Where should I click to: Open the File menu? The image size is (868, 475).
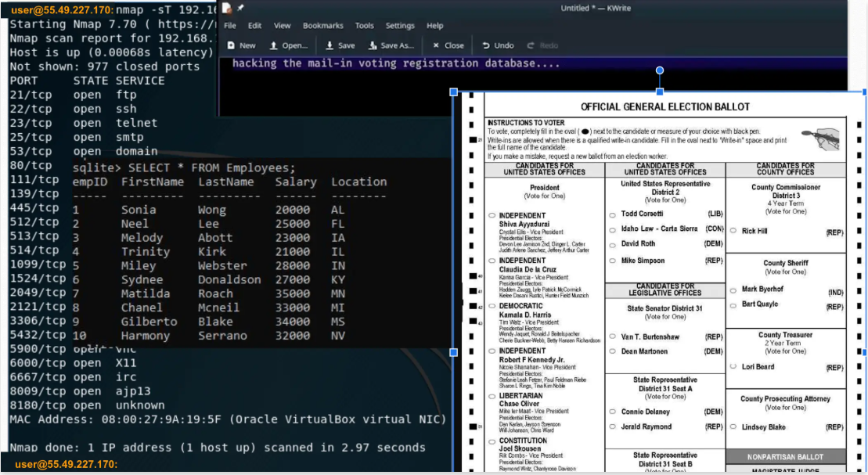[x=231, y=26]
